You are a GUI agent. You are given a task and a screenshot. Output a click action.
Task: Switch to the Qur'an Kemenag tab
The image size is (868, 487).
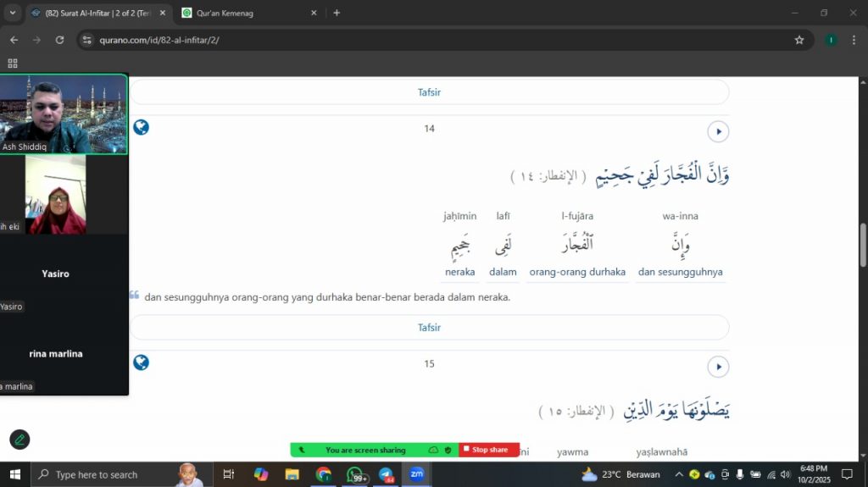tap(246, 13)
